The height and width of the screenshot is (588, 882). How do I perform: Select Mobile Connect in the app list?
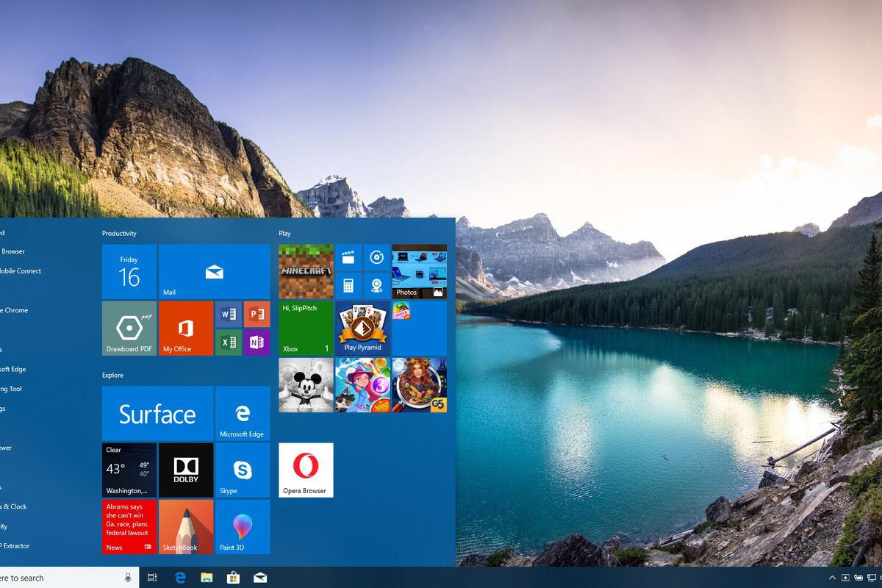[21, 271]
